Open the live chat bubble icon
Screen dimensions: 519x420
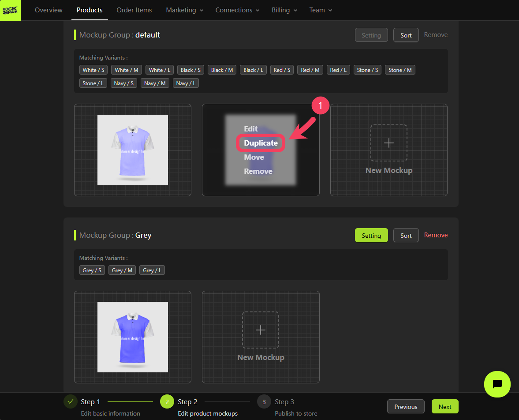pyautogui.click(x=497, y=384)
